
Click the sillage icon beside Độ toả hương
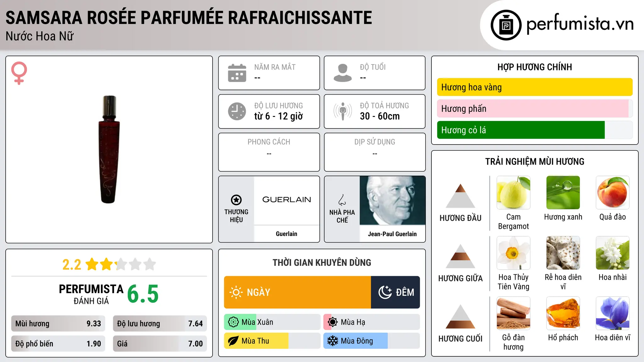click(x=343, y=111)
